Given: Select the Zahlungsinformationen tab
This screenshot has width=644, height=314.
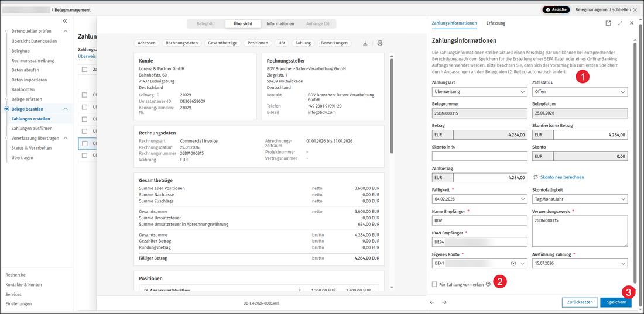Looking at the screenshot, I should click(454, 23).
